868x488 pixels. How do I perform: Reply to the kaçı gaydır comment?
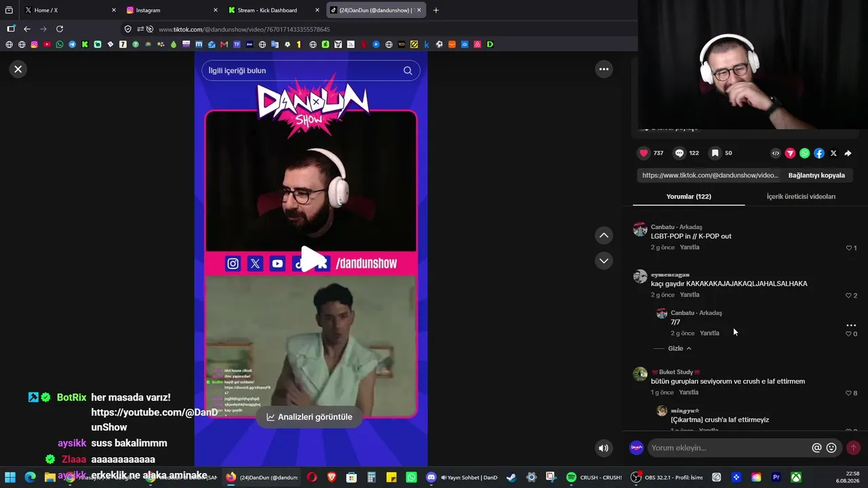point(690,295)
